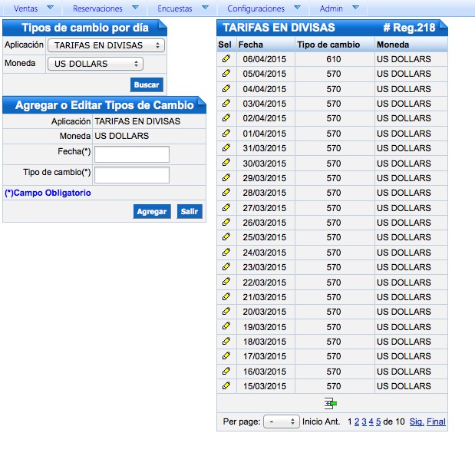Viewport: 475px width, 476px height.
Task: Open the Ventas menu
Action: 33,8
